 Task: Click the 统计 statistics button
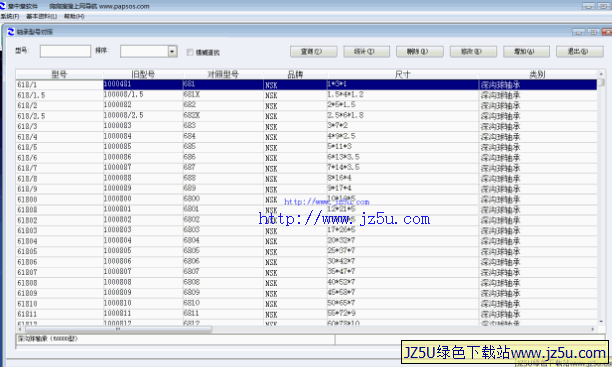click(x=366, y=52)
